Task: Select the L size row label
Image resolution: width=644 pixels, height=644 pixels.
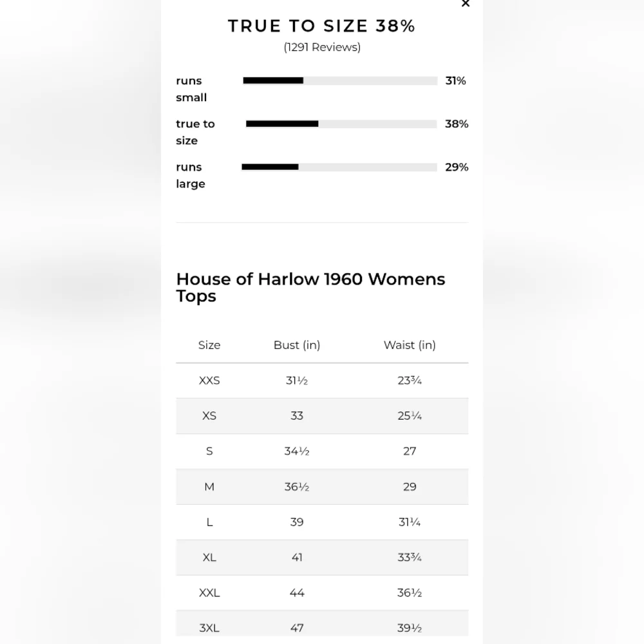Action: 209,522
